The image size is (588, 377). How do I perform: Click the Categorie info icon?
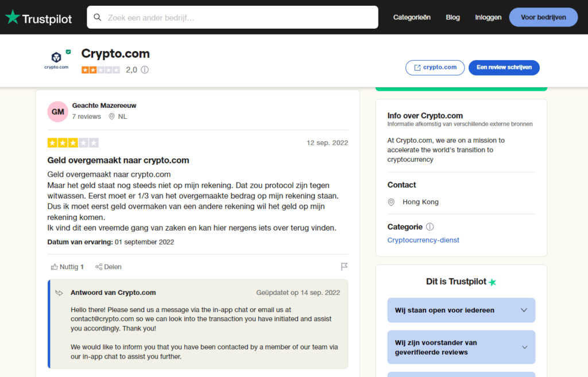click(x=430, y=227)
